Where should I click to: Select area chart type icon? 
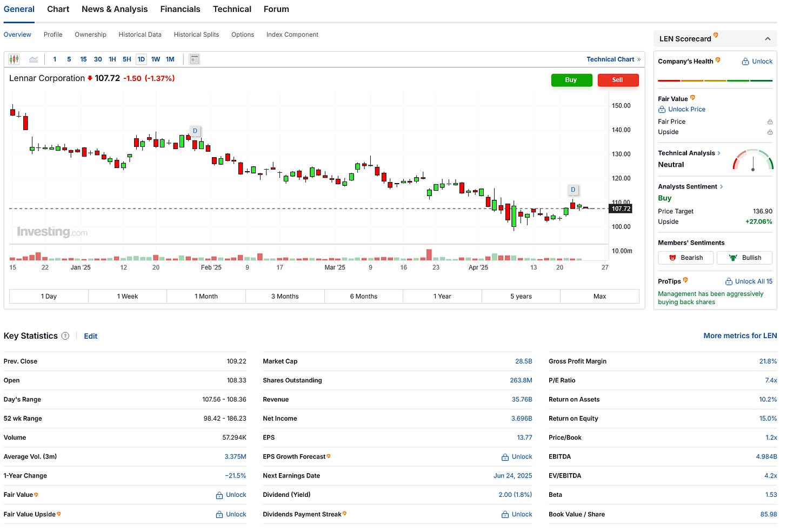tap(34, 59)
